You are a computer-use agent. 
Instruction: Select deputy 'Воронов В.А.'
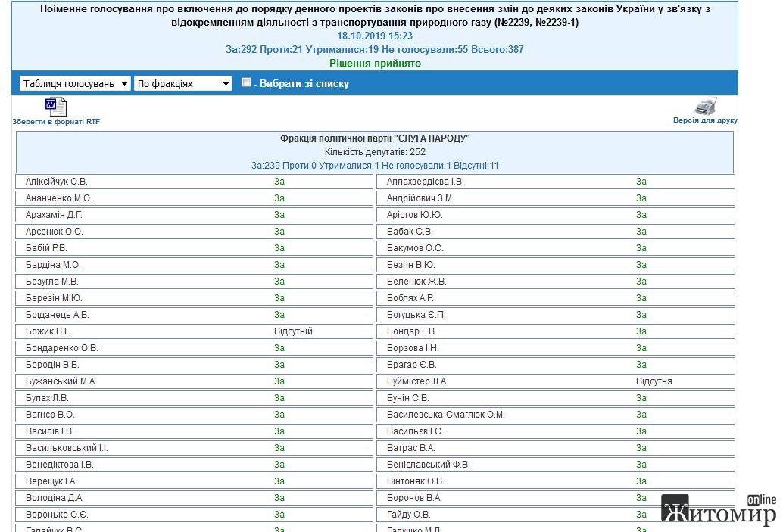414,497
